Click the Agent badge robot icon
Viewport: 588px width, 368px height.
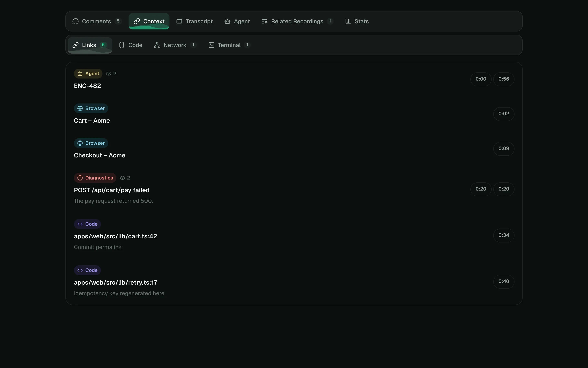pyautogui.click(x=80, y=74)
